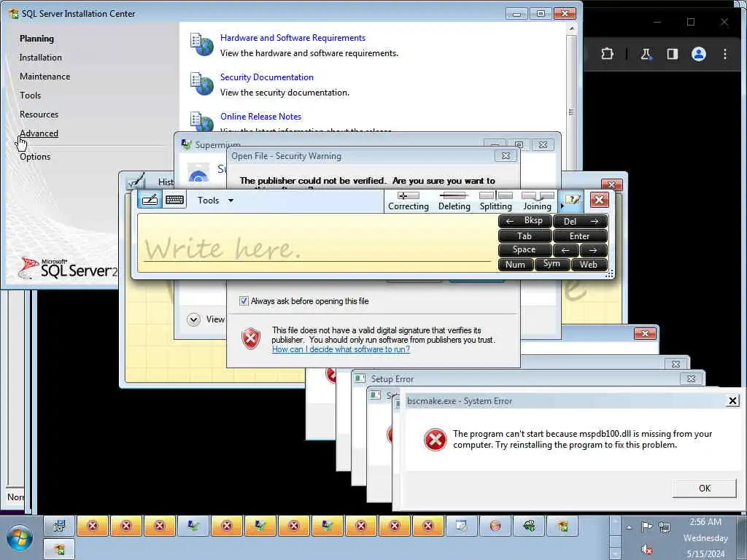Select Installation in the left pane
Viewport: 747px width, 560px height.
coord(41,58)
